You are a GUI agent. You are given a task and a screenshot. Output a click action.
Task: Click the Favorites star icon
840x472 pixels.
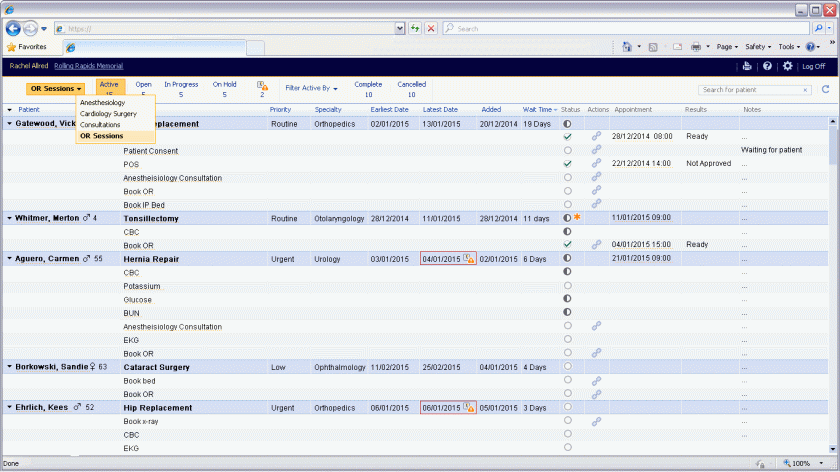click(x=11, y=47)
